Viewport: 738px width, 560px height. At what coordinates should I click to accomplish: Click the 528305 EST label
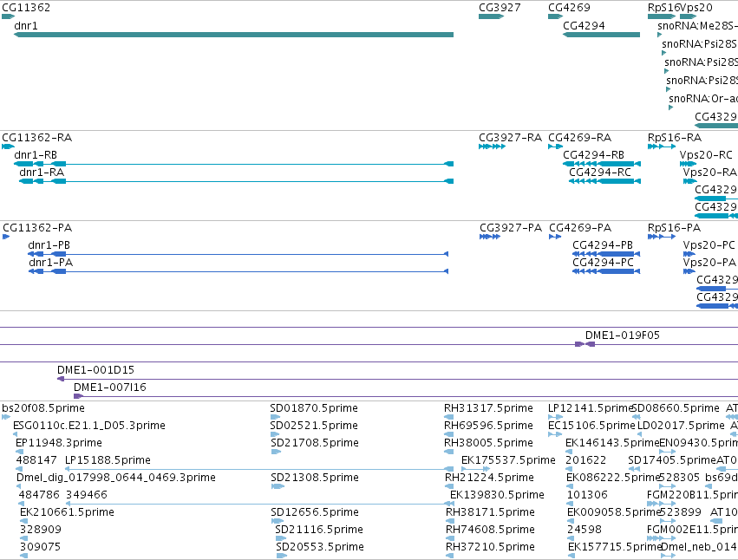tap(679, 478)
